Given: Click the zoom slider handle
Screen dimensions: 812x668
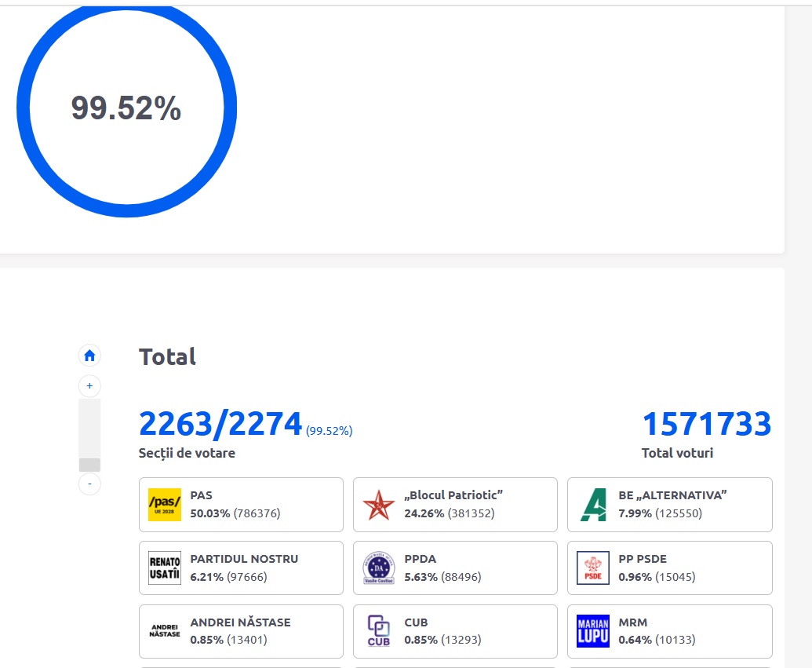Looking at the screenshot, I should pyautogui.click(x=89, y=464).
